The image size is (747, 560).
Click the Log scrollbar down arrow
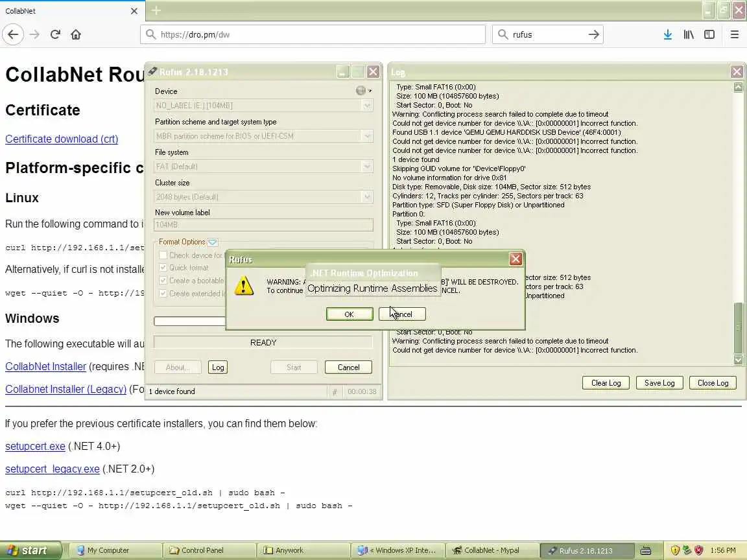(738, 360)
